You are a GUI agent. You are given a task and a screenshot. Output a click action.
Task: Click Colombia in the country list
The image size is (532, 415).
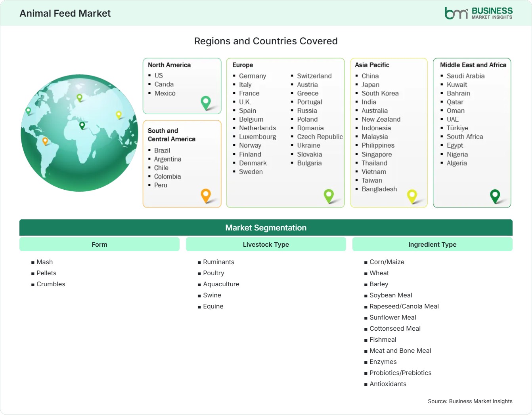(x=167, y=177)
